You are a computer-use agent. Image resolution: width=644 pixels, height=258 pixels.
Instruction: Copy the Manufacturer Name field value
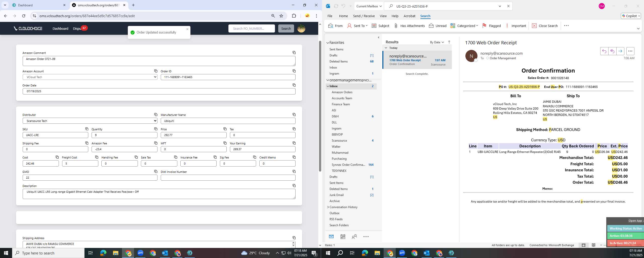pos(294,114)
